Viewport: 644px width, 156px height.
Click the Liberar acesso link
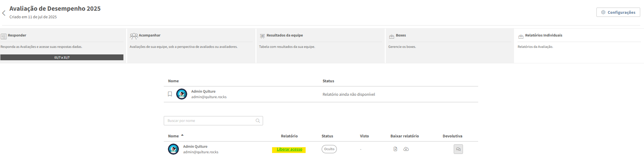(x=289, y=149)
